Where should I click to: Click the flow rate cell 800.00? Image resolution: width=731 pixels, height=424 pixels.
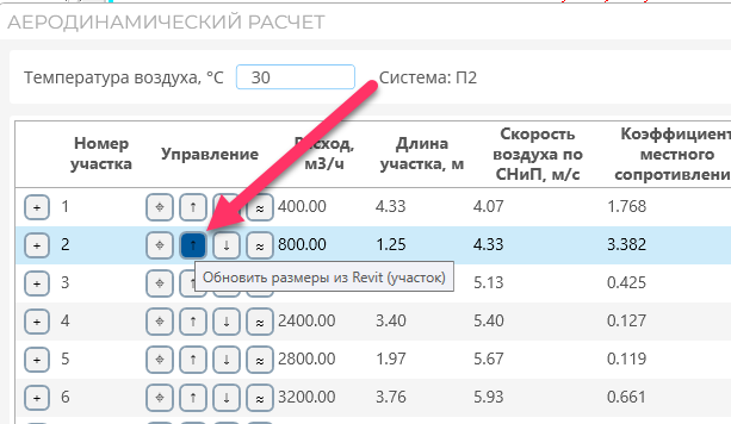tap(302, 244)
